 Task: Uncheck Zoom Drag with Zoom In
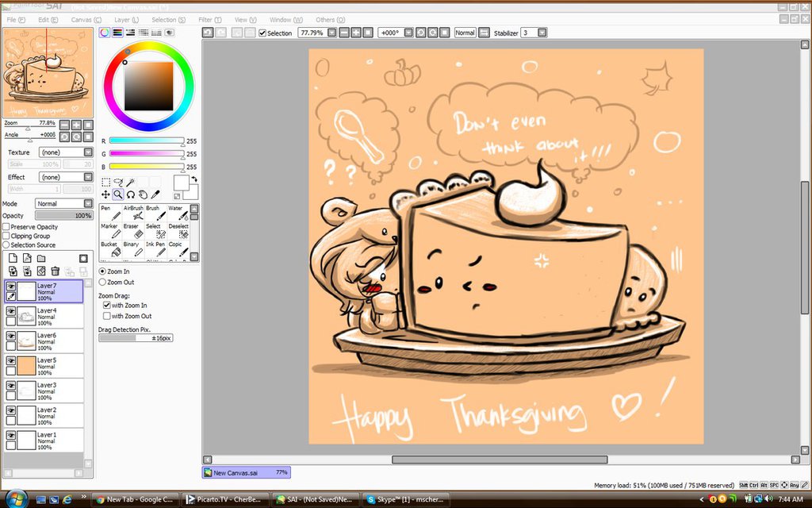click(x=107, y=306)
